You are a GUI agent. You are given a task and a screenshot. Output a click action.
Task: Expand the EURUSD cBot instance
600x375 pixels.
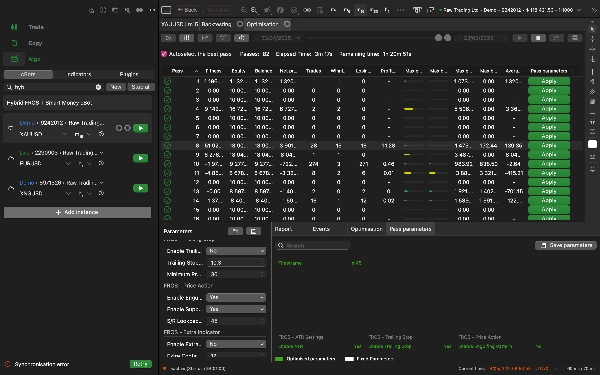(11, 158)
